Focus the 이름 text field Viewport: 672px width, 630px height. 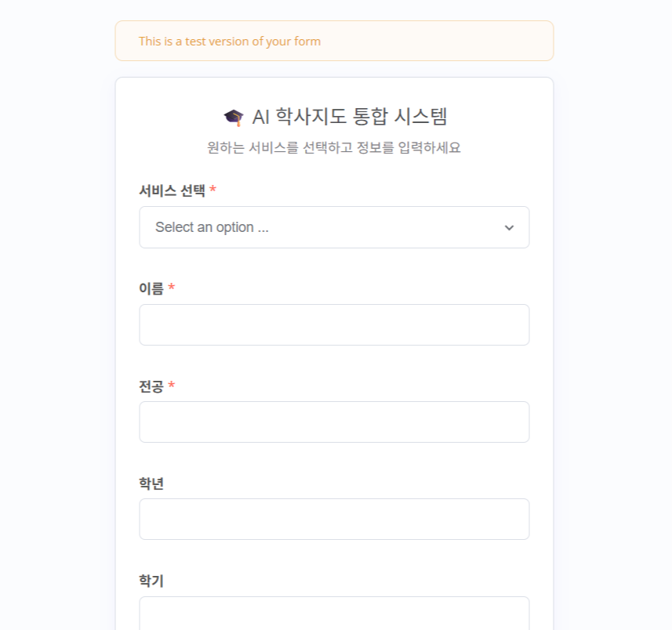click(334, 324)
